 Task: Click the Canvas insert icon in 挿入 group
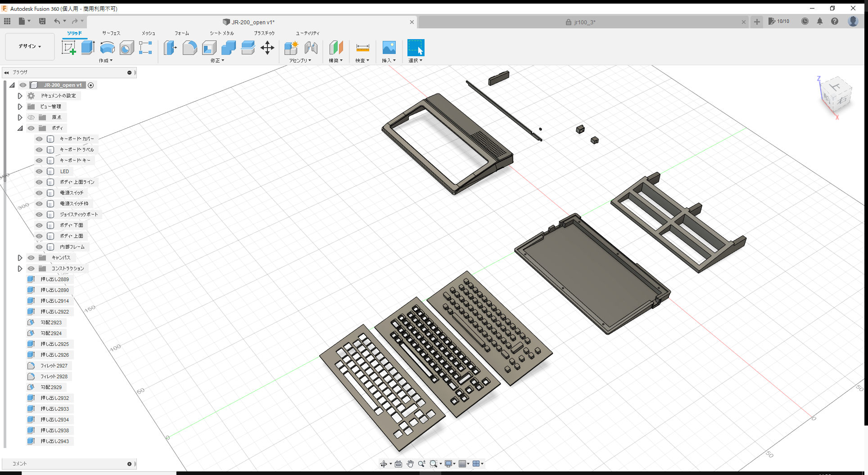[389, 48]
